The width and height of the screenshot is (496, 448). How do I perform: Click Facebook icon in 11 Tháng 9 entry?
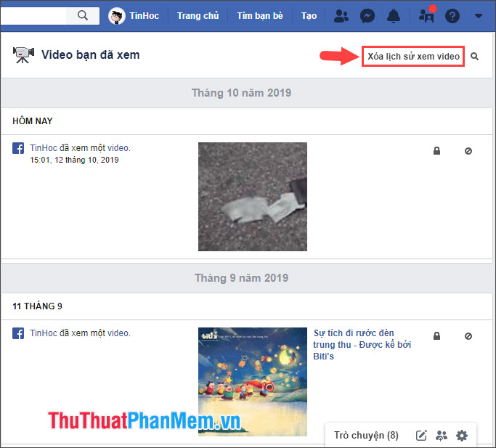click(18, 333)
